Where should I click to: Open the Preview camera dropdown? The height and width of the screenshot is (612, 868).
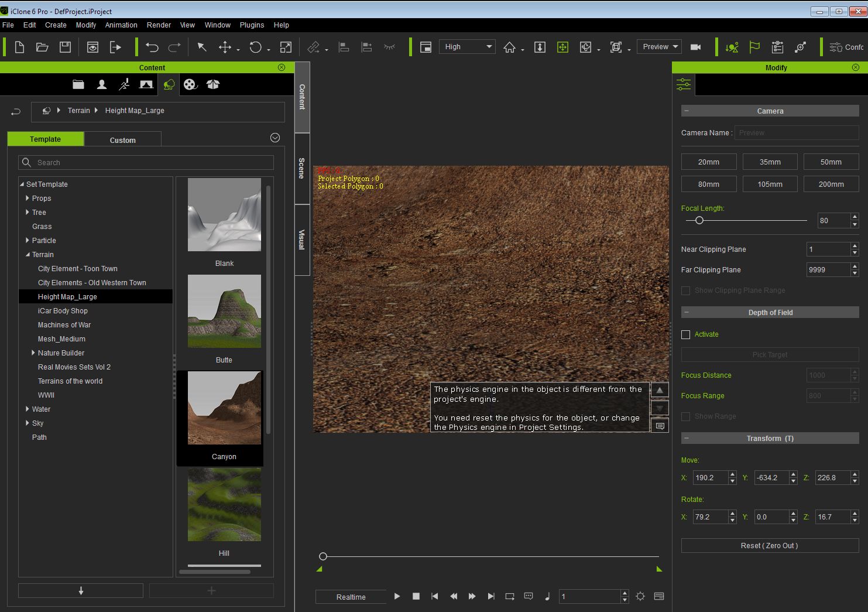coord(660,47)
